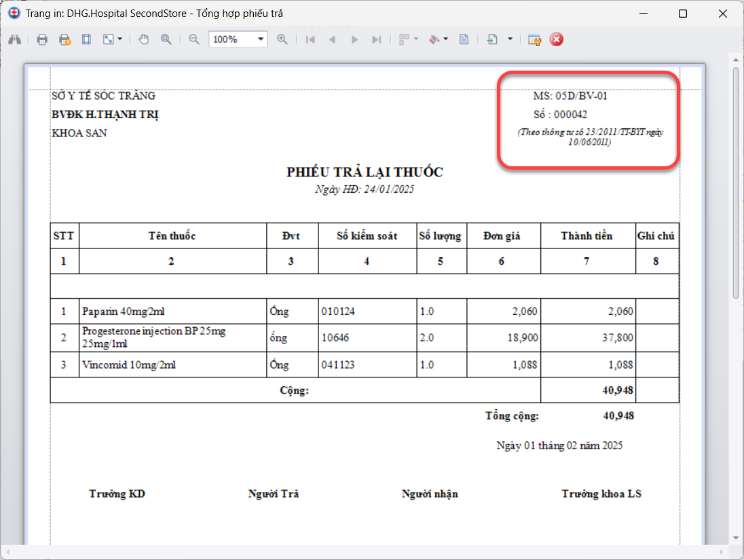Click the Multiple Pages layout icon
Screen dimensions: 744x560
pyautogui.click(x=404, y=39)
